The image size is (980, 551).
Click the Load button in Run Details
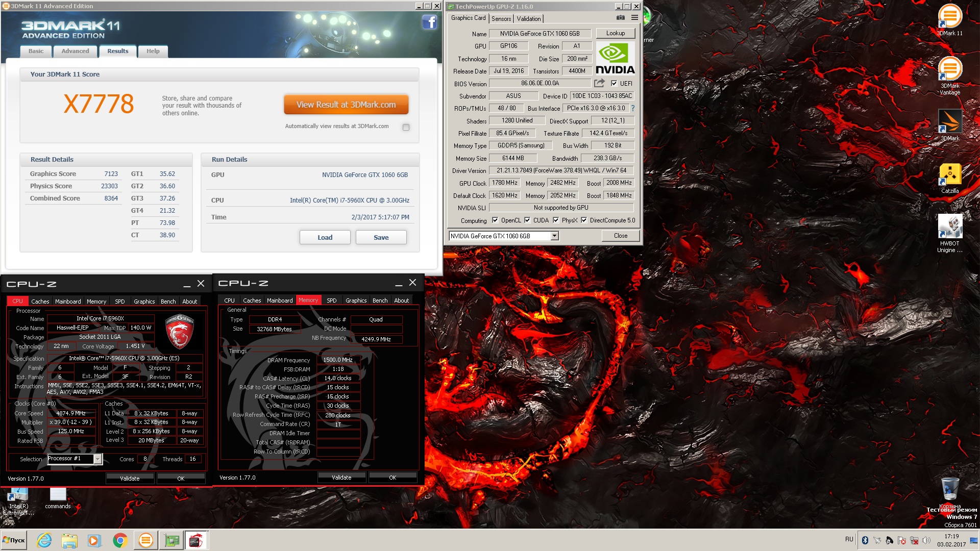tap(325, 237)
